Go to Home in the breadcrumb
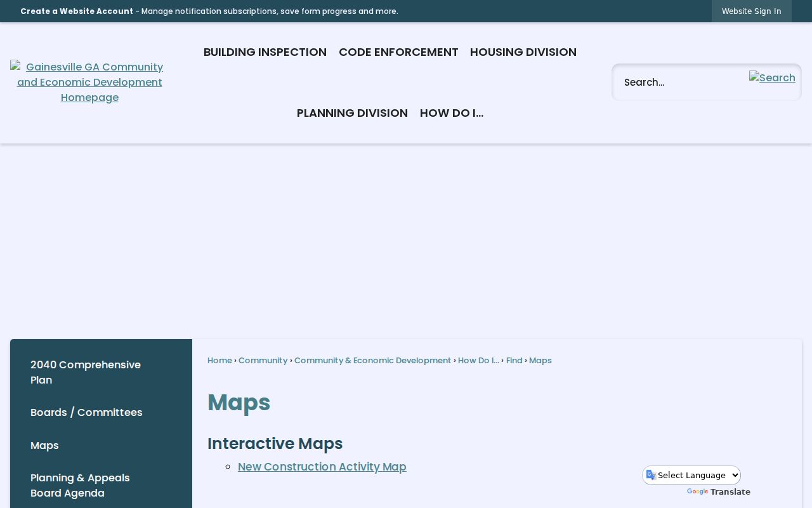The height and width of the screenshot is (508, 812). 219,360
